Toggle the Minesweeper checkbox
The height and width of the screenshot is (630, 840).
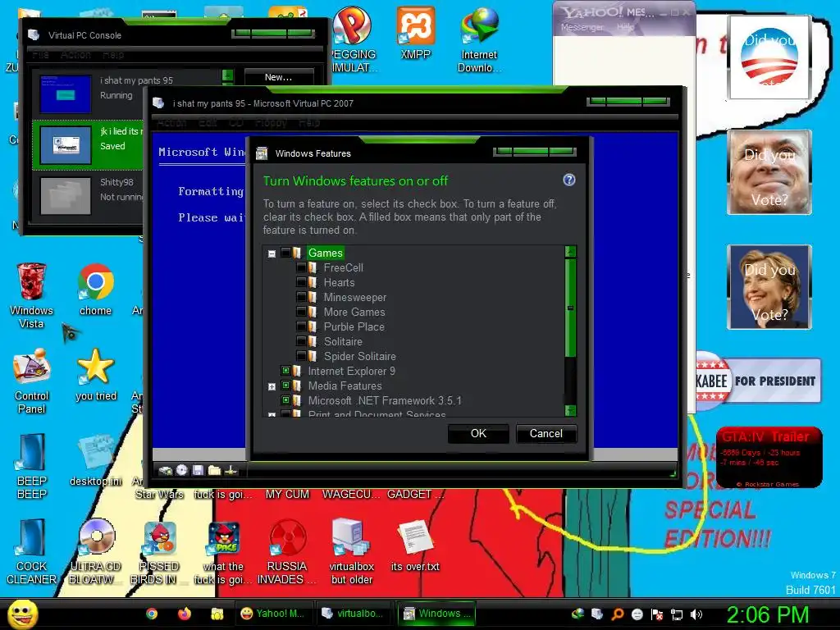(x=302, y=297)
